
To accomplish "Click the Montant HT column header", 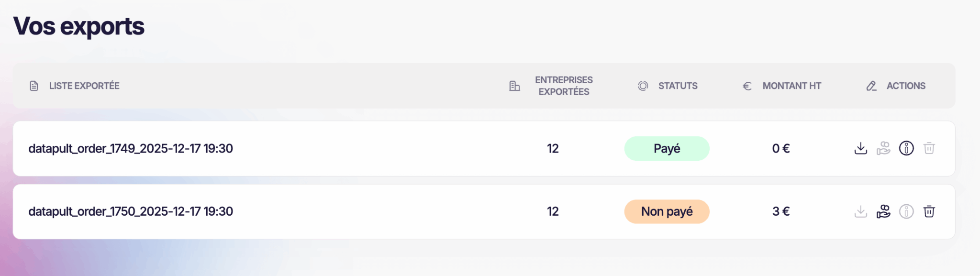I will coord(791,86).
